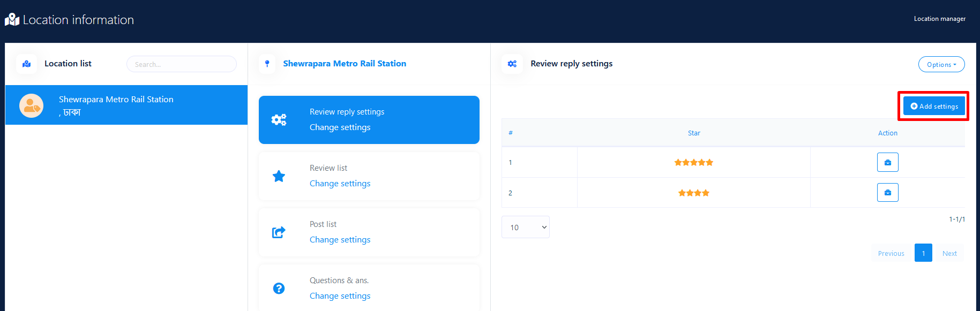Focus the location Search input field
This screenshot has height=311, width=980.
pos(181,64)
